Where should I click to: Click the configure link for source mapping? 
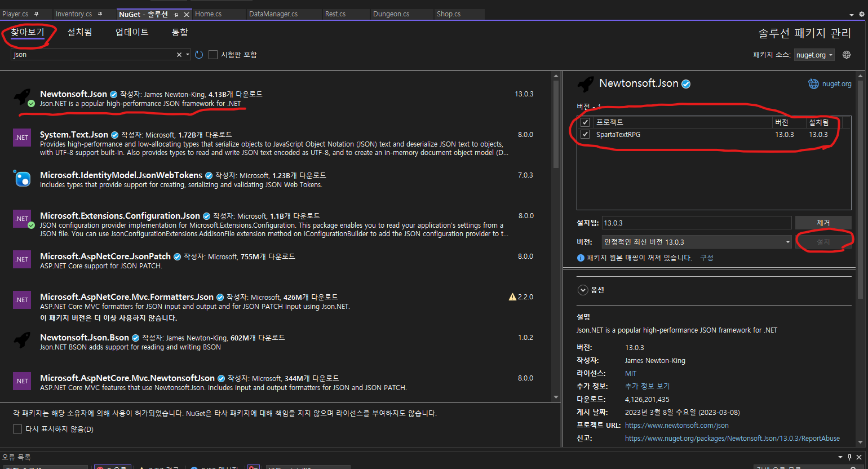(x=706, y=258)
